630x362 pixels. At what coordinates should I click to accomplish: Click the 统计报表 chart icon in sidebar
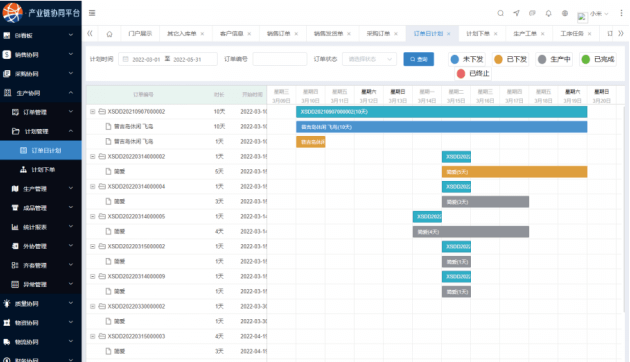pos(15,227)
